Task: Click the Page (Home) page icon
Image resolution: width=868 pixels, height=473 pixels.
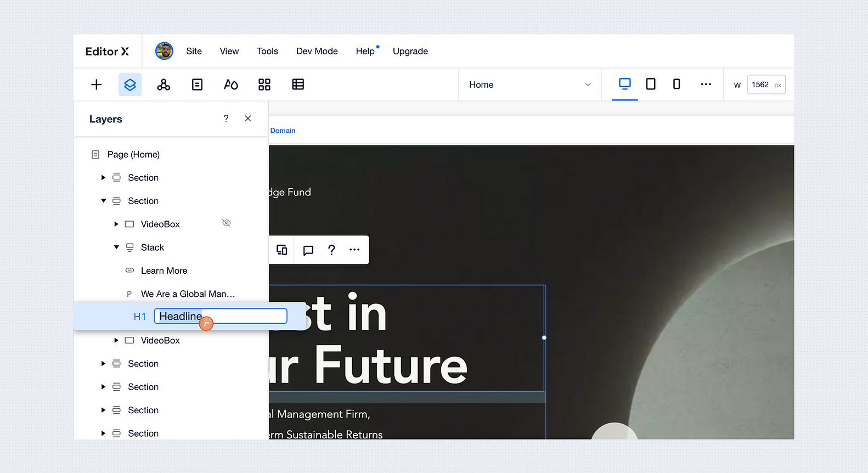Action: click(95, 155)
